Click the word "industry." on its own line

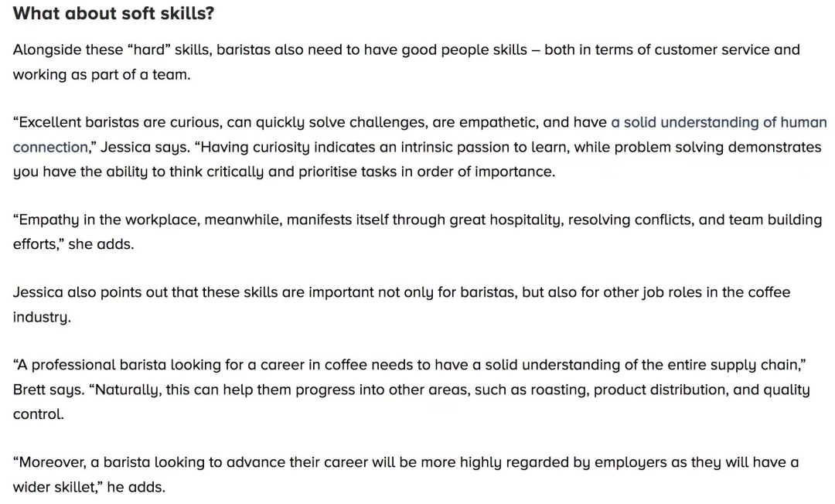pos(42,317)
